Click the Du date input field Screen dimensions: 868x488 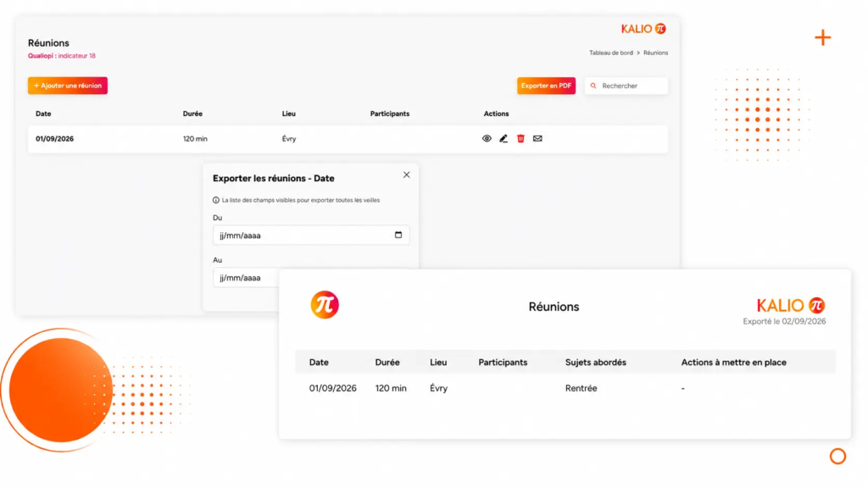(x=311, y=236)
